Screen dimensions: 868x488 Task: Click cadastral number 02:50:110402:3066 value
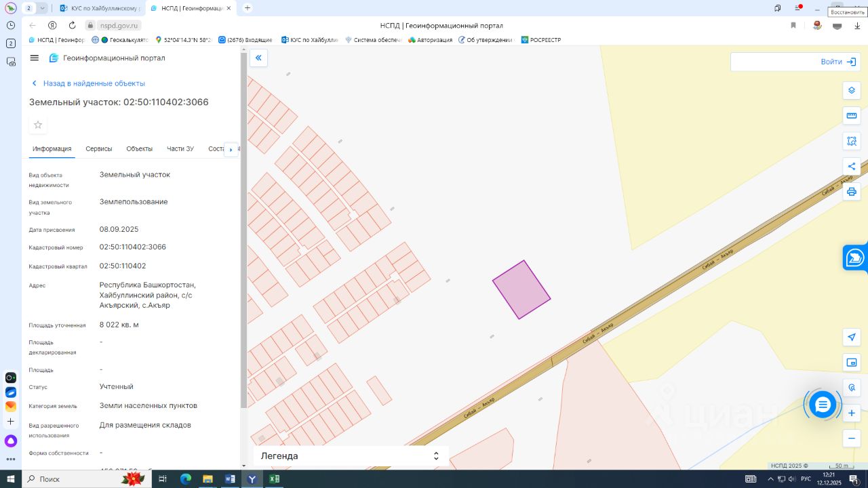pyautogui.click(x=133, y=247)
